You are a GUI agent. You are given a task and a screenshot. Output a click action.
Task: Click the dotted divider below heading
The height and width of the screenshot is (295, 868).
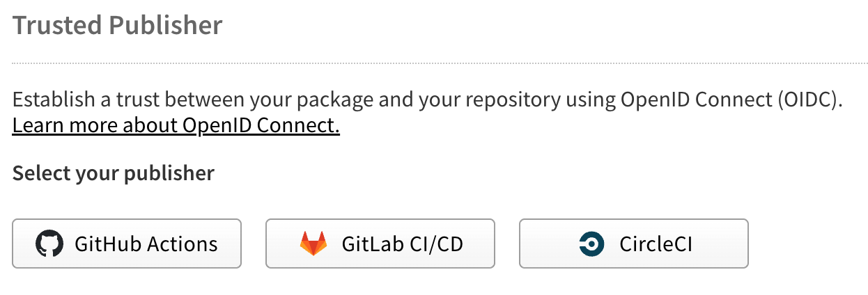point(433,63)
